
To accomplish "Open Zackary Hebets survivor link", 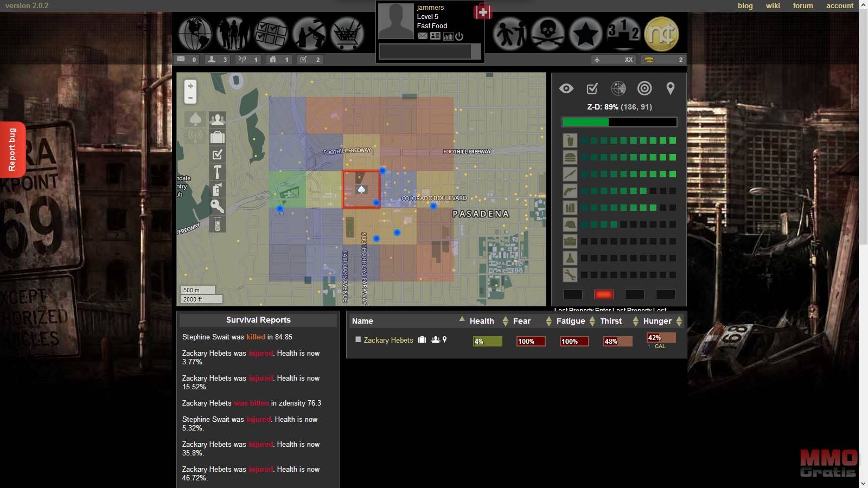I will pyautogui.click(x=388, y=340).
